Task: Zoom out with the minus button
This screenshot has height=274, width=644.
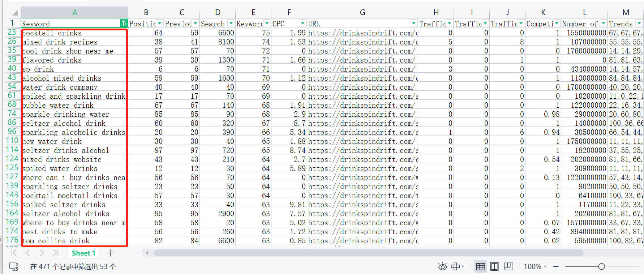Action: click(556, 267)
